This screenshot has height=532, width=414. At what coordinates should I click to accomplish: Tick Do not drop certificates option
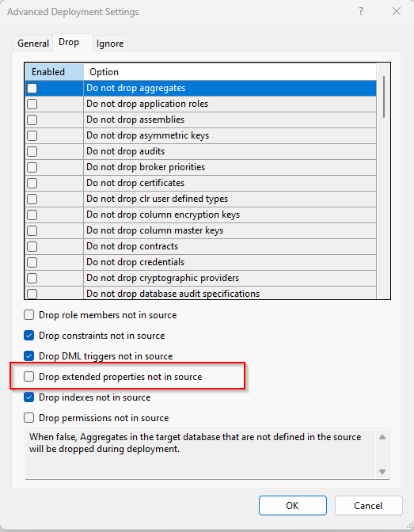coord(32,183)
